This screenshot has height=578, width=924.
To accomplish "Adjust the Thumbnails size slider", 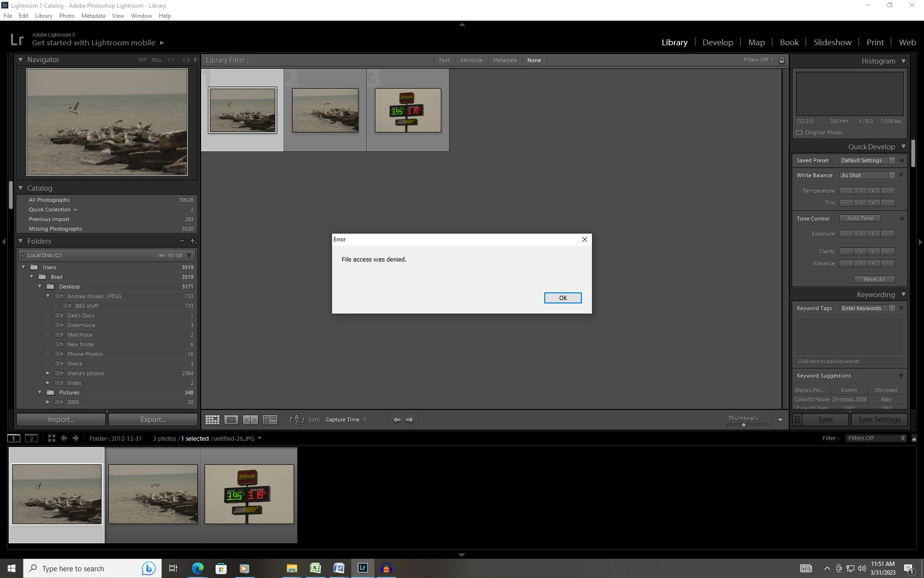I will (x=744, y=425).
